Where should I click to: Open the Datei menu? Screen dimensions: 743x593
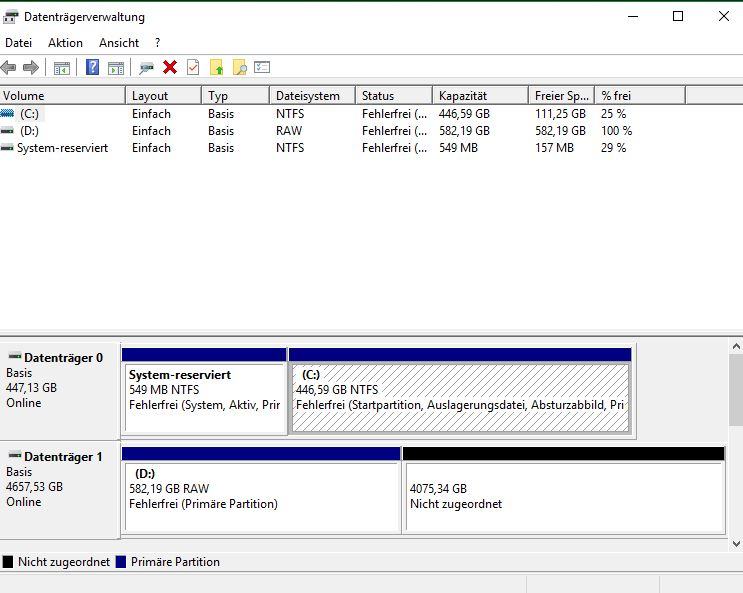pos(18,43)
